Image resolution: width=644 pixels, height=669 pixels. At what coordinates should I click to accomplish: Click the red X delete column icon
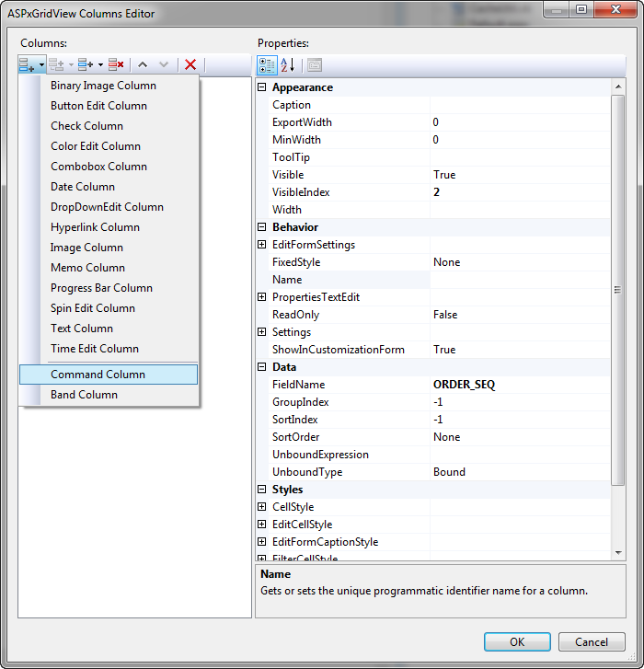pyautogui.click(x=190, y=64)
